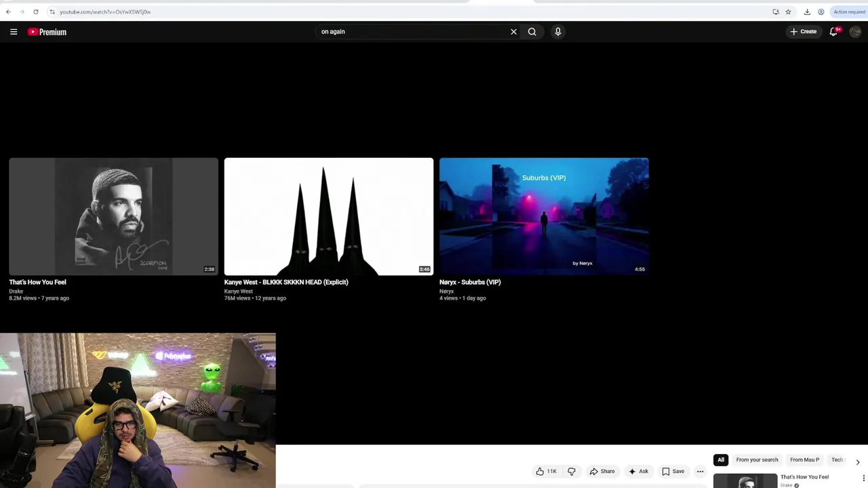Open more actions ellipsis under video
The height and width of the screenshot is (488, 868).
pyautogui.click(x=701, y=471)
